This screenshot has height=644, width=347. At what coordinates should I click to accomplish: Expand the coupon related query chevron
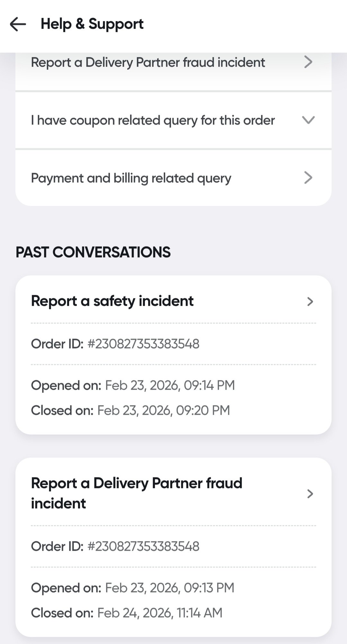308,120
